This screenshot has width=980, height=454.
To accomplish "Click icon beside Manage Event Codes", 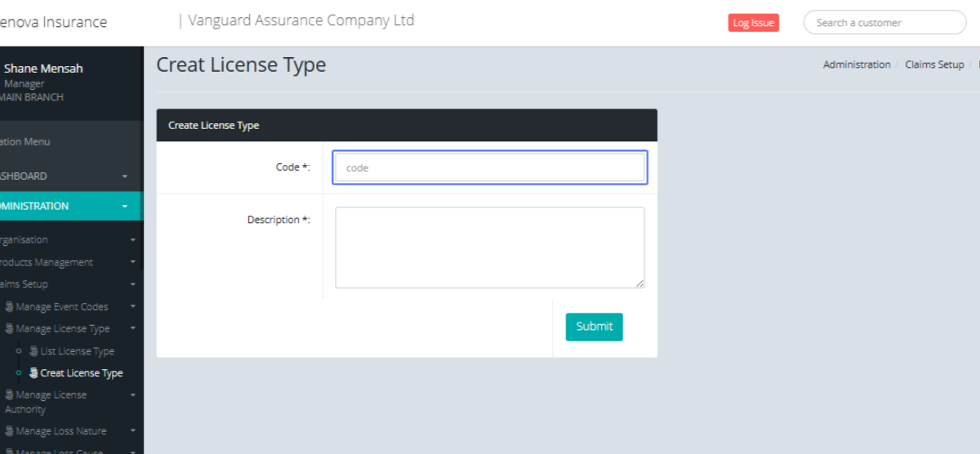I will tap(9, 307).
